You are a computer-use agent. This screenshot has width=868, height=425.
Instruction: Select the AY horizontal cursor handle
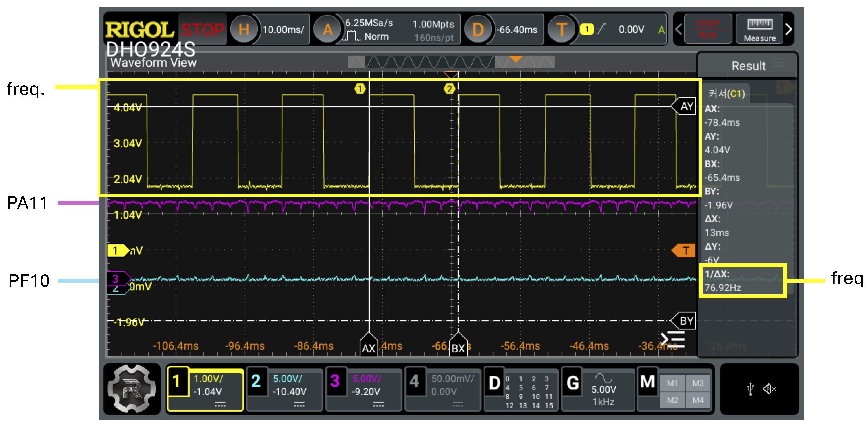coord(685,106)
